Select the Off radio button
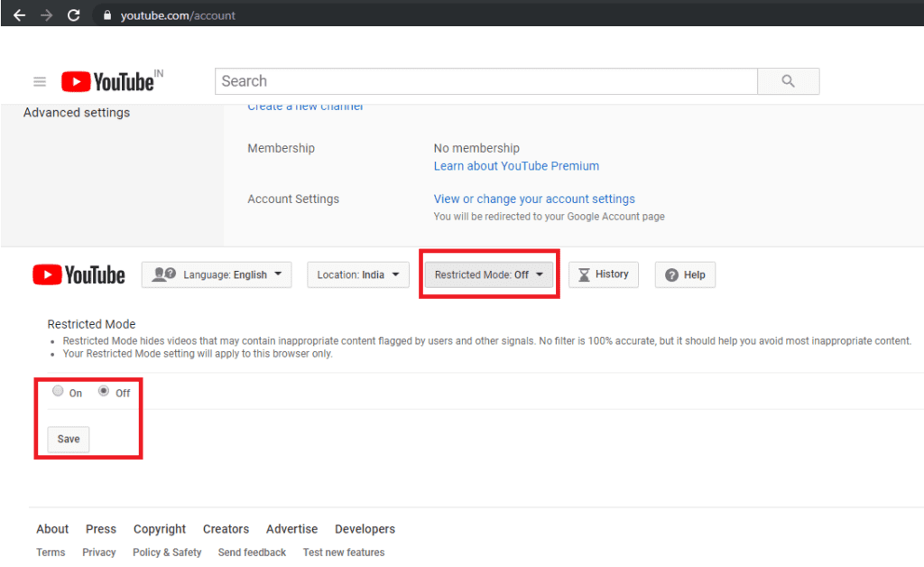This screenshot has height=567, width=924. point(104,391)
